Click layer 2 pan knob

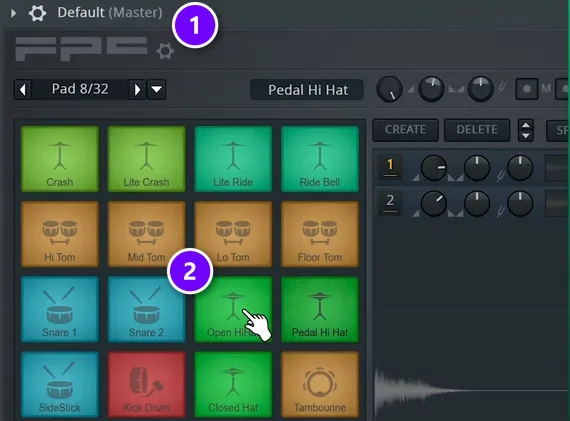click(477, 204)
